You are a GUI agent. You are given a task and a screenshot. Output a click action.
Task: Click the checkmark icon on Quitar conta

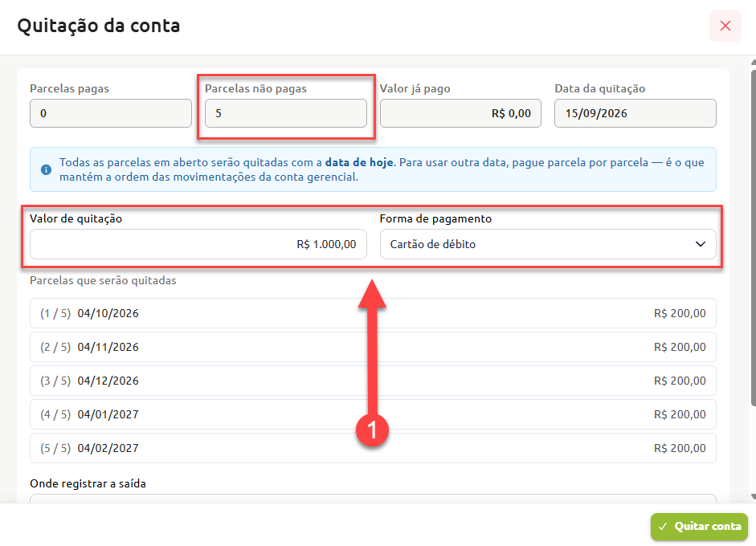coord(663,526)
